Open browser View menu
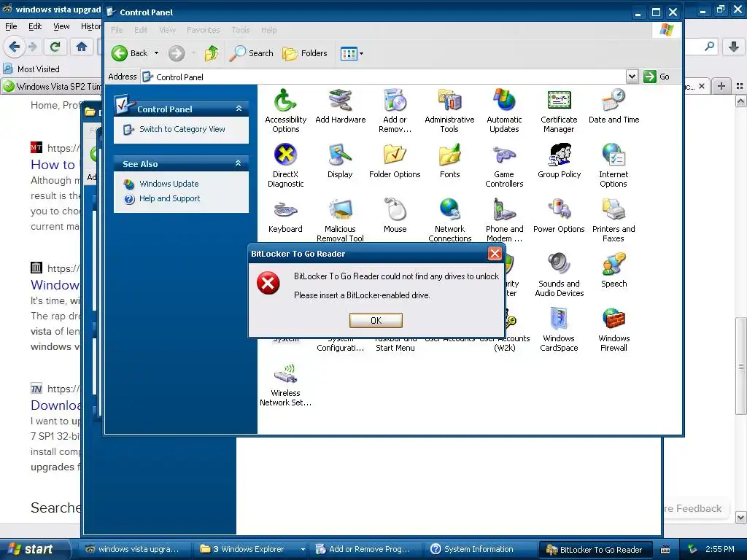747x560 pixels. pos(61,27)
